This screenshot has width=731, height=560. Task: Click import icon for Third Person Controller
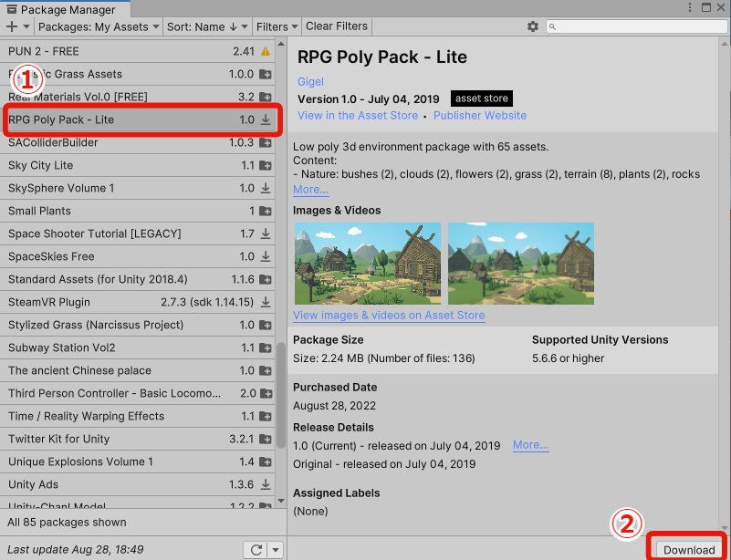tap(266, 394)
